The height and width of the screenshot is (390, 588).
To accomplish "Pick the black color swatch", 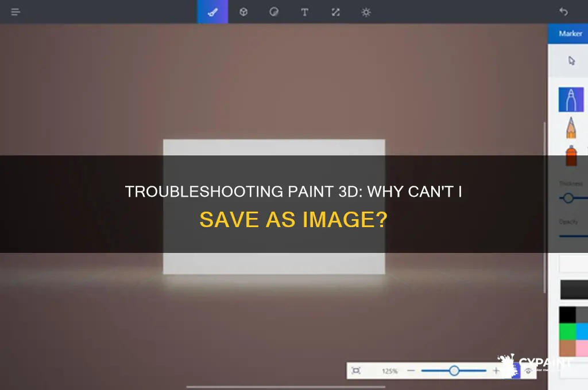I will coord(567,315).
